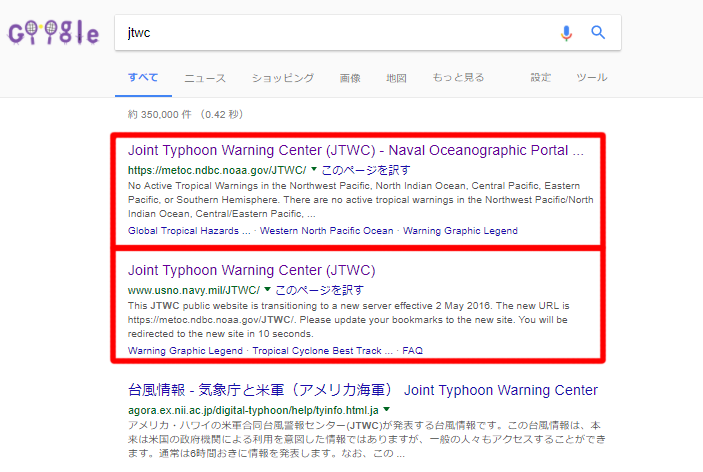Open the 設定 menu
The width and height of the screenshot is (703, 472).
541,78
